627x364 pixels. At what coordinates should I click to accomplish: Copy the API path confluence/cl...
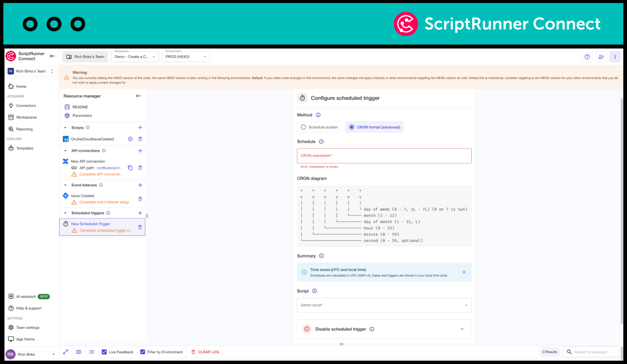click(x=130, y=168)
